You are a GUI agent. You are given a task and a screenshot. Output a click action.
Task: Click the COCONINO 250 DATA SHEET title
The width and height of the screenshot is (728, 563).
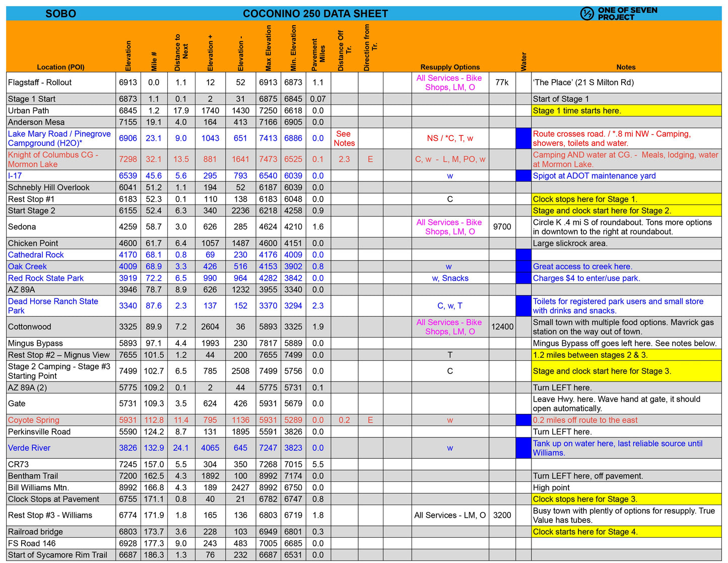316,13
